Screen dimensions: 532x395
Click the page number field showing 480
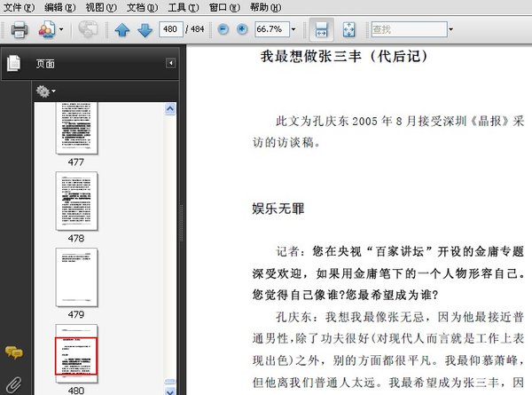pyautogui.click(x=171, y=29)
